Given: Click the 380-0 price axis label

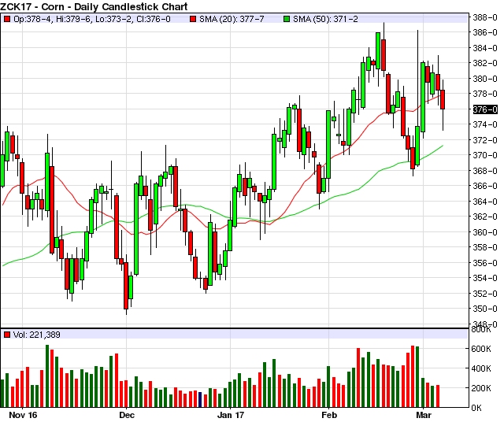Looking at the screenshot, I should click(485, 79).
